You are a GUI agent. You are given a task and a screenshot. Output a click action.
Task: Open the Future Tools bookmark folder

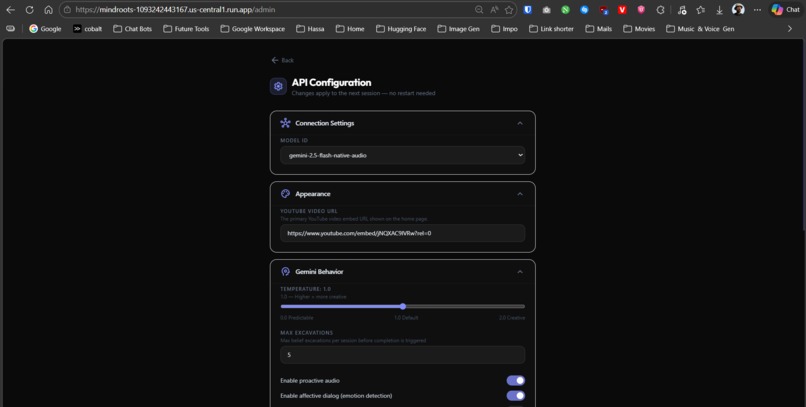pyautogui.click(x=188, y=29)
